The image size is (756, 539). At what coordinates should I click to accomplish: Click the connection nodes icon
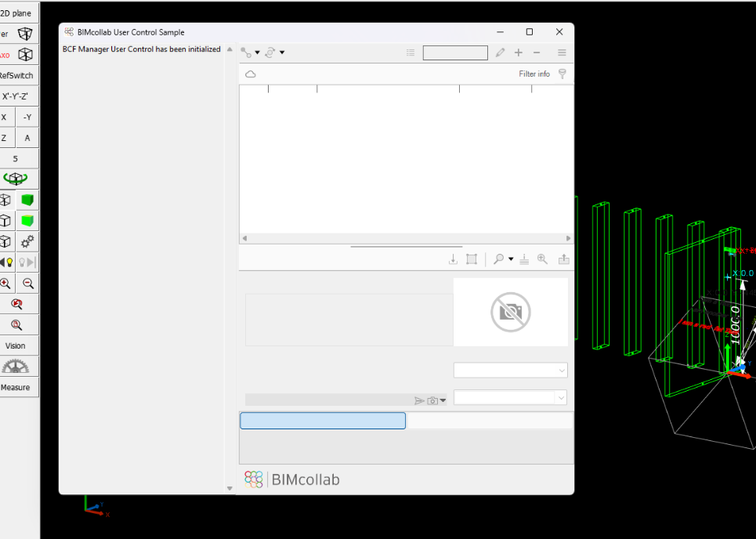pyautogui.click(x=246, y=52)
